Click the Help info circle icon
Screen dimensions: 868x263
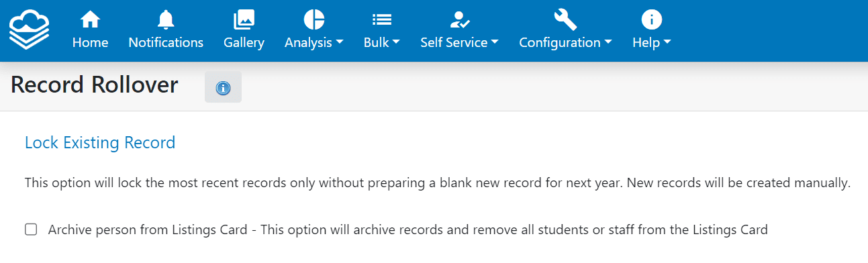point(652,19)
